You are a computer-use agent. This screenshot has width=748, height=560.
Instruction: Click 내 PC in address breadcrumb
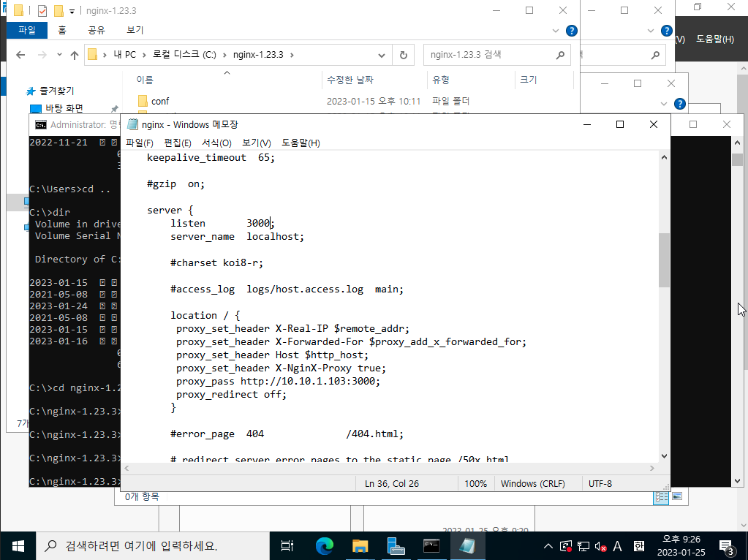tap(124, 55)
